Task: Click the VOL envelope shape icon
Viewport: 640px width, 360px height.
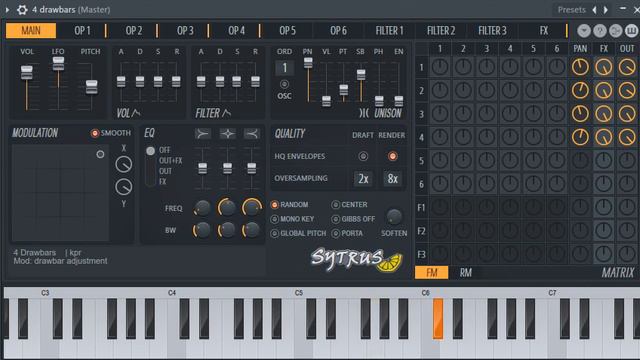Action: 136,113
